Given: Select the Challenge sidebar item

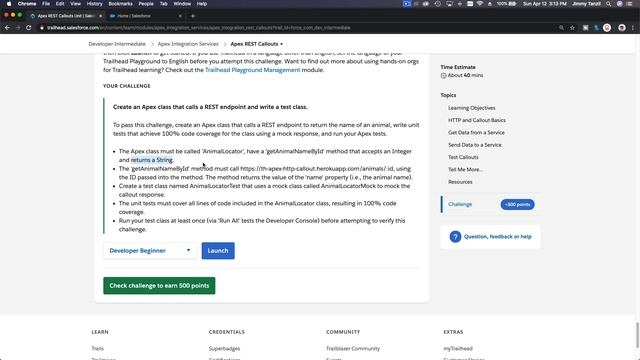Looking at the screenshot, I should tap(460, 204).
